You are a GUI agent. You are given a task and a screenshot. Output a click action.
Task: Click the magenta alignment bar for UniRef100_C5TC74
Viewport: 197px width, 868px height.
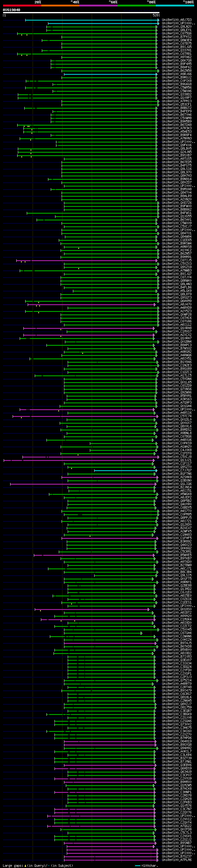86,416
